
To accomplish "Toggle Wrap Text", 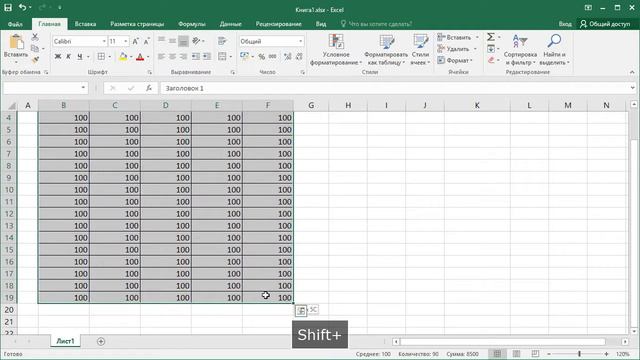I will click(222, 41).
